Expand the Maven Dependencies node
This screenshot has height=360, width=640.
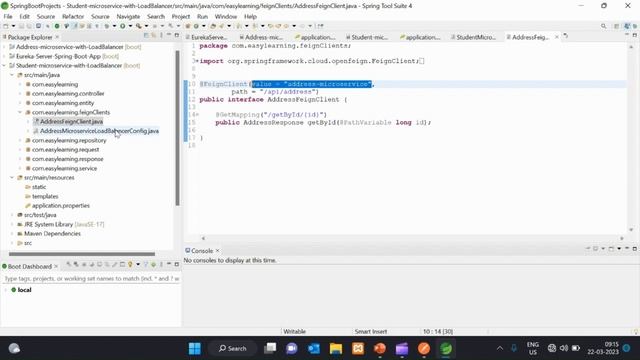point(12,234)
